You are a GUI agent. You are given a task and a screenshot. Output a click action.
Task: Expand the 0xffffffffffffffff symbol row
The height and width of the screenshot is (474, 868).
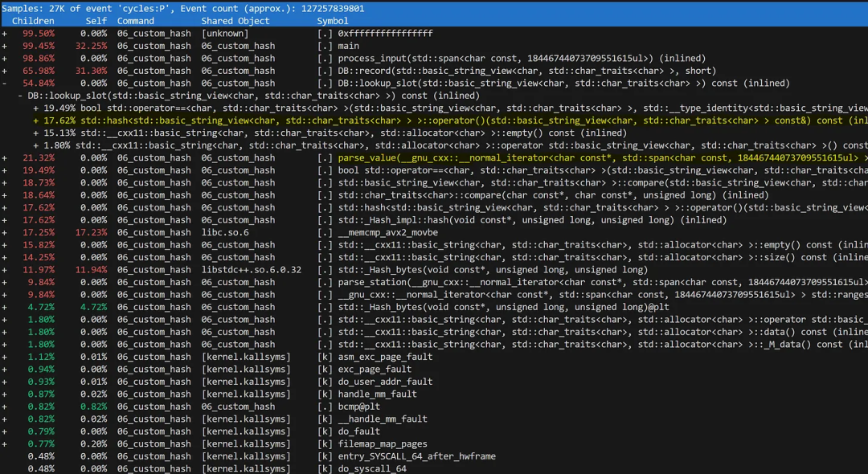point(5,34)
